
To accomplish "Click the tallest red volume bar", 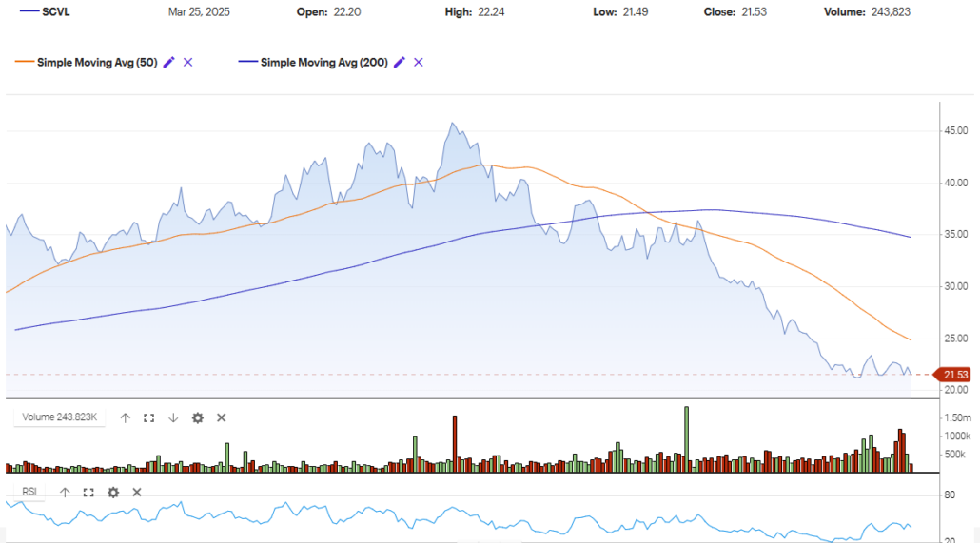I will (x=455, y=444).
